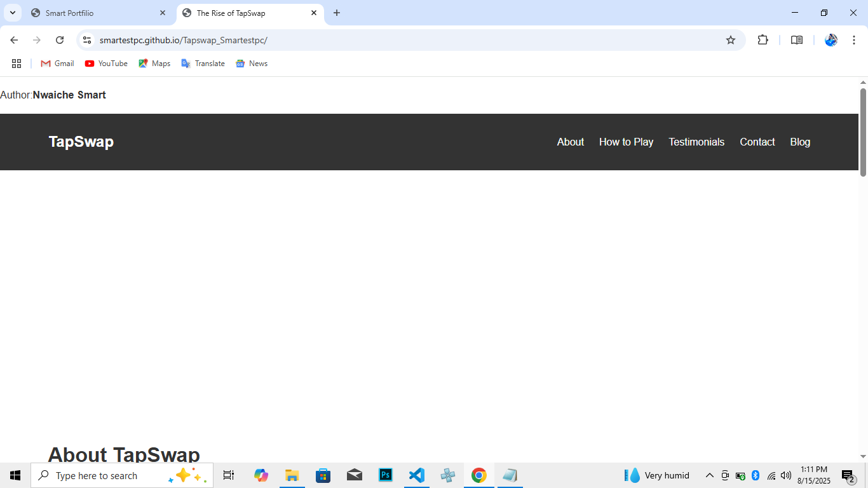Viewport: 868px width, 488px height.
Task: Minimize the Chrome window
Action: [795, 13]
